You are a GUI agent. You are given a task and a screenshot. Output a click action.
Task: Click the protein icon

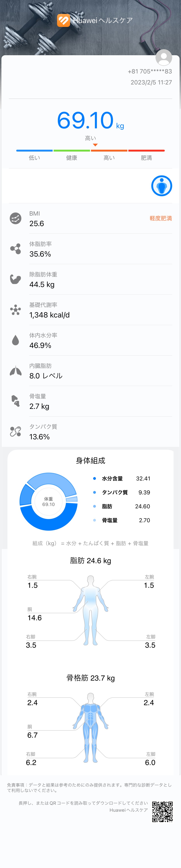tap(15, 432)
